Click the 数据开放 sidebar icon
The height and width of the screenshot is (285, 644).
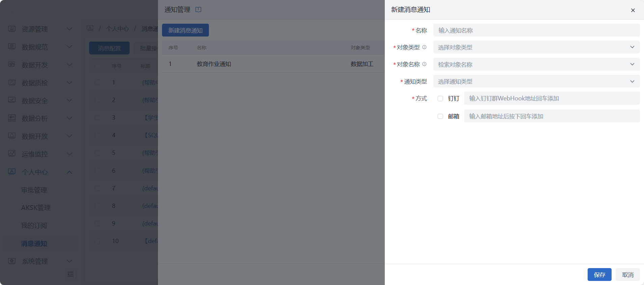click(12, 136)
